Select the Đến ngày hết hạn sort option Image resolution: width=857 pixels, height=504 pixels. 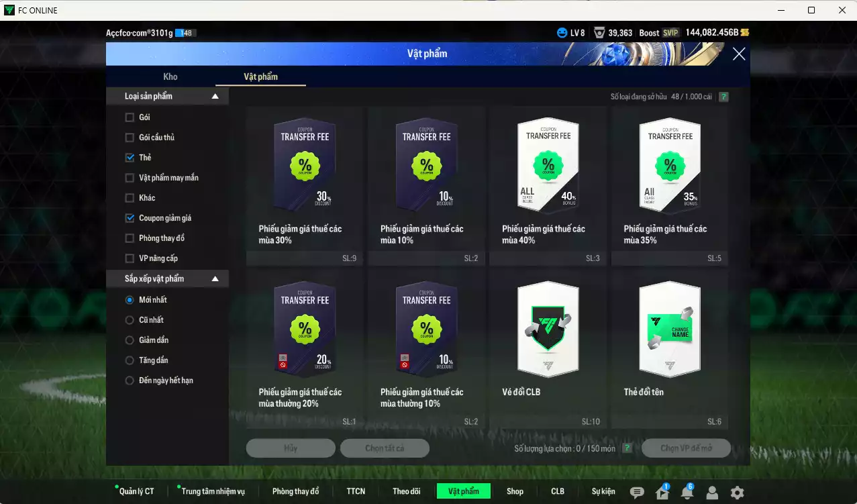pyautogui.click(x=128, y=380)
